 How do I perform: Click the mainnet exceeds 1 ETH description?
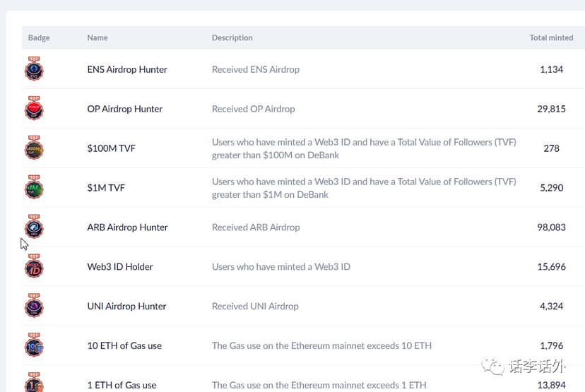[x=379, y=385]
